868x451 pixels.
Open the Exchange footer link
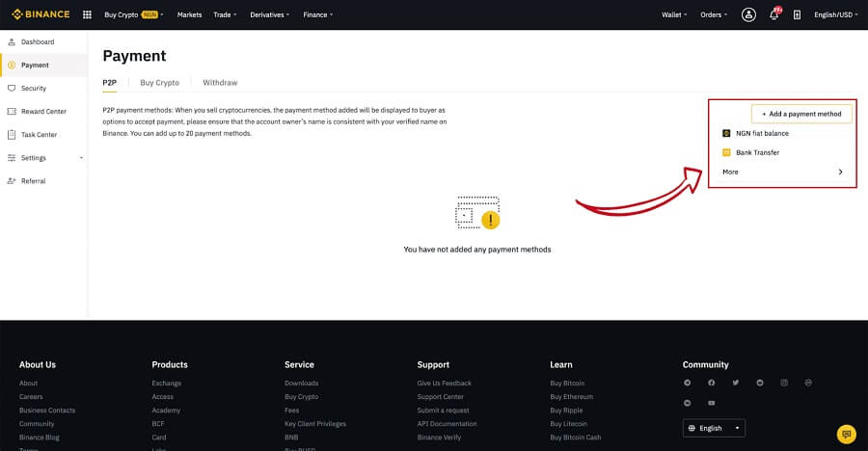[x=167, y=383]
